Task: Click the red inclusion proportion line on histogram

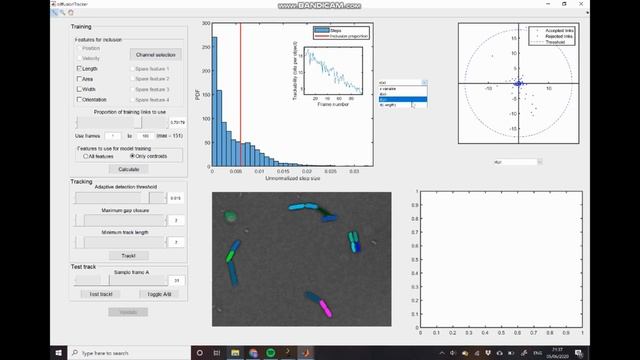Action: (240, 94)
